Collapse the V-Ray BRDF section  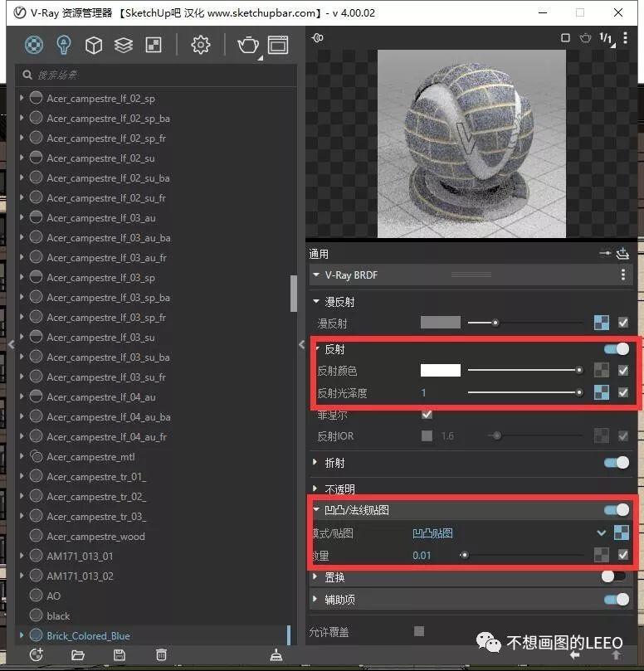click(x=316, y=275)
